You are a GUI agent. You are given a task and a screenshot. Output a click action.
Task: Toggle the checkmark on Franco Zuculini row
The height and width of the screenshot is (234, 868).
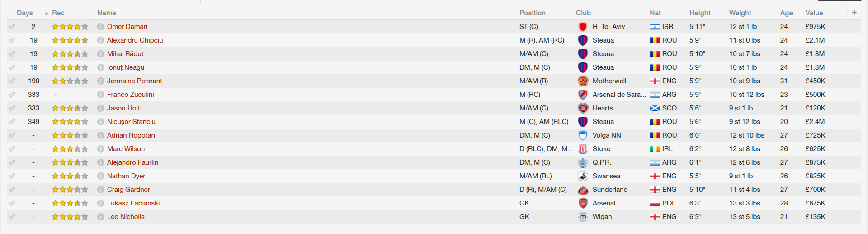click(12, 95)
